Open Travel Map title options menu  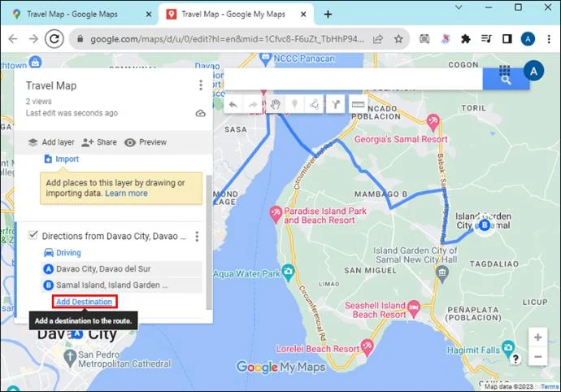[201, 85]
